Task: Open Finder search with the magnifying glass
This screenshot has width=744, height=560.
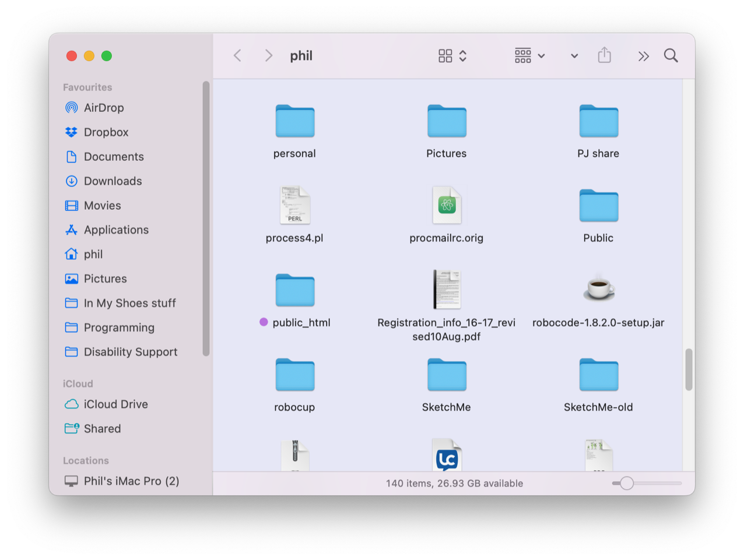Action: 671,55
